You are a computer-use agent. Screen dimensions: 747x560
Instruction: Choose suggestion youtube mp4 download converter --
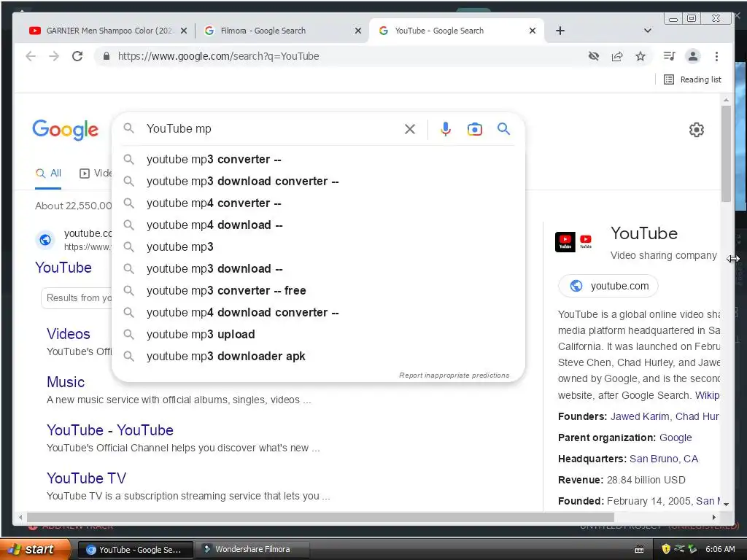point(318,312)
